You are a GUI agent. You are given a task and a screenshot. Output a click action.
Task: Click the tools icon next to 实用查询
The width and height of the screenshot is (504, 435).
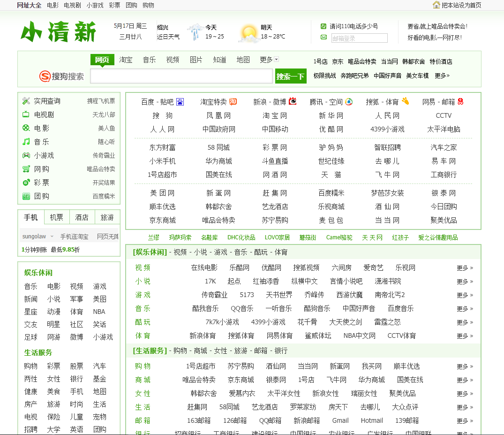(x=26, y=101)
